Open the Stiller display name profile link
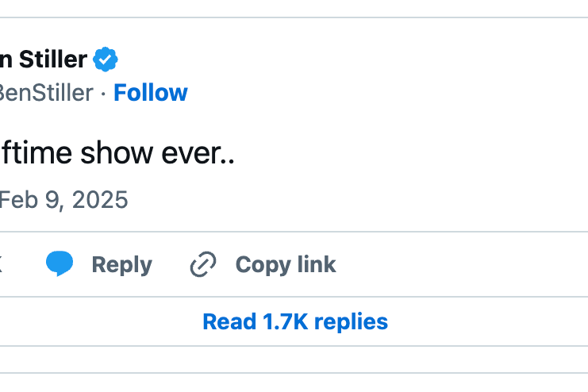Viewport: 588px width, 392px height. point(44,60)
